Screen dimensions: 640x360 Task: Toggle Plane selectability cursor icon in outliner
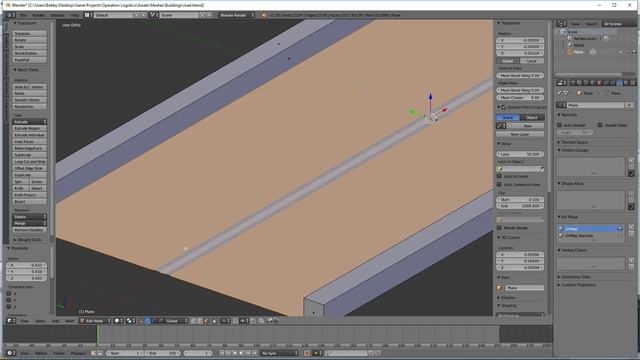click(x=628, y=52)
